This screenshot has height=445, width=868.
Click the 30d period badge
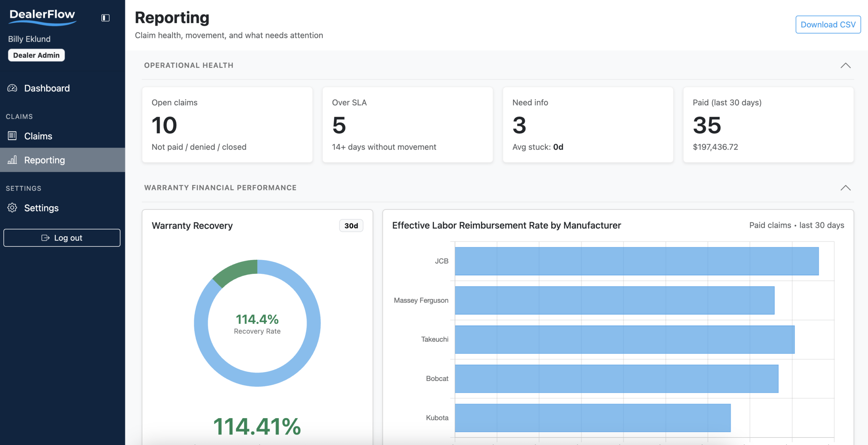(x=351, y=226)
